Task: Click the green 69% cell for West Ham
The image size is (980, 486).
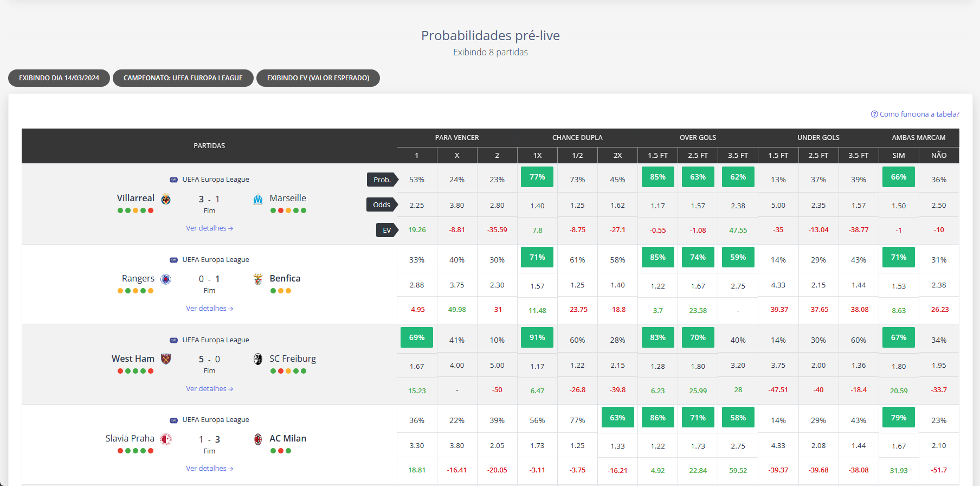Action: click(x=417, y=337)
